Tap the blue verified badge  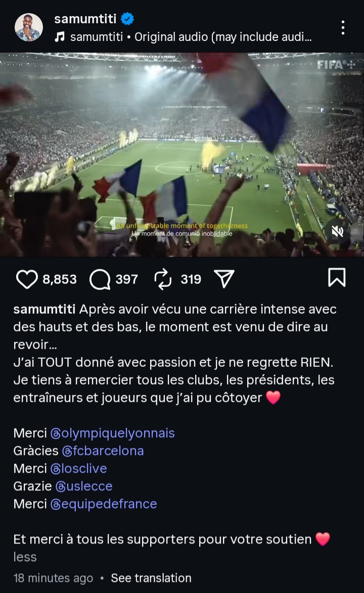coord(127,19)
